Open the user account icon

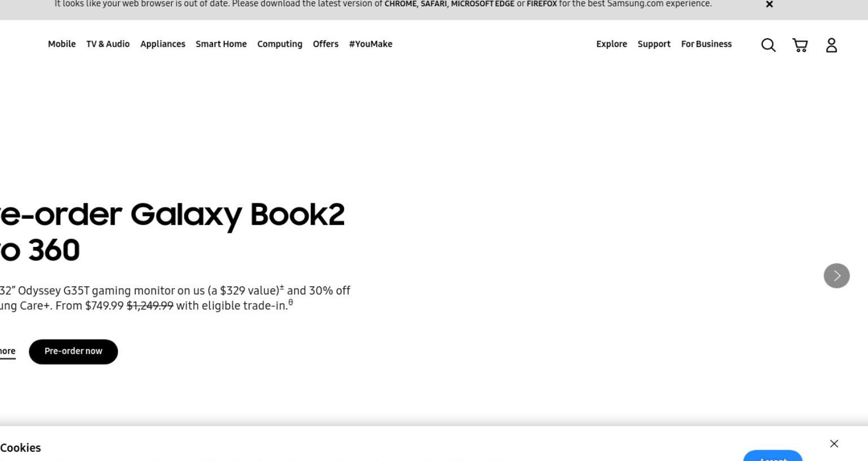pyautogui.click(x=831, y=45)
